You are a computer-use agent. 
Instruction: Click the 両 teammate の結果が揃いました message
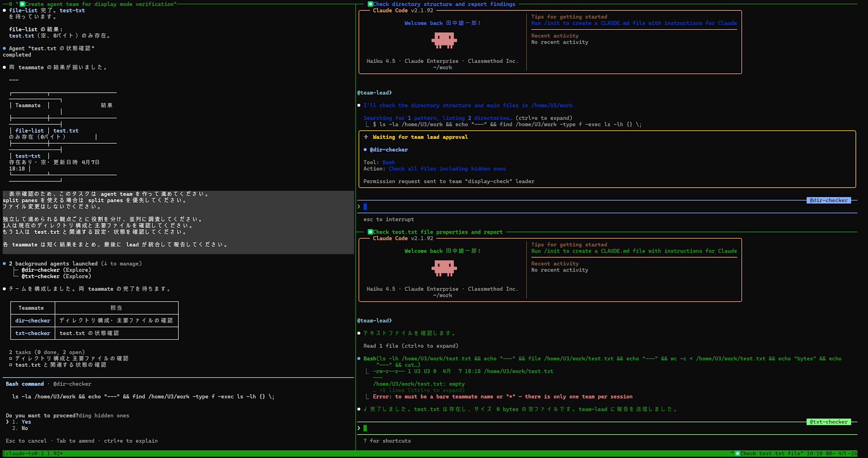pyautogui.click(x=58, y=68)
